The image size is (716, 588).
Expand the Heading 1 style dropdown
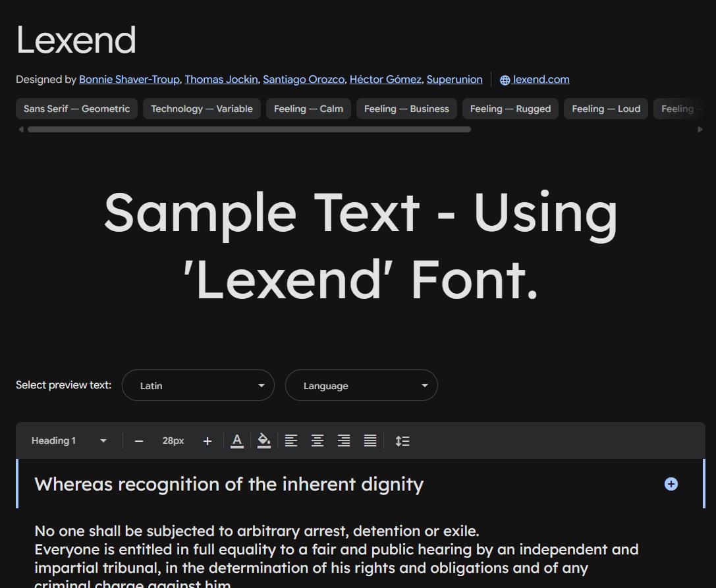69,441
